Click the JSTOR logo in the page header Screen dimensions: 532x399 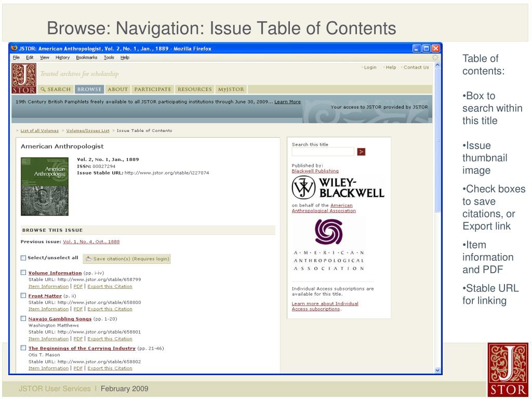click(x=24, y=78)
